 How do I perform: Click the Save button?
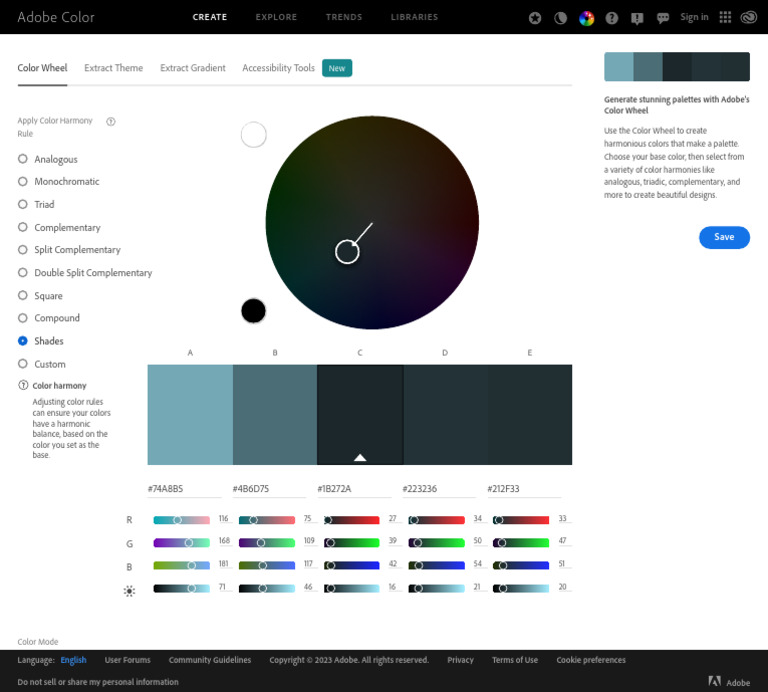tap(724, 238)
